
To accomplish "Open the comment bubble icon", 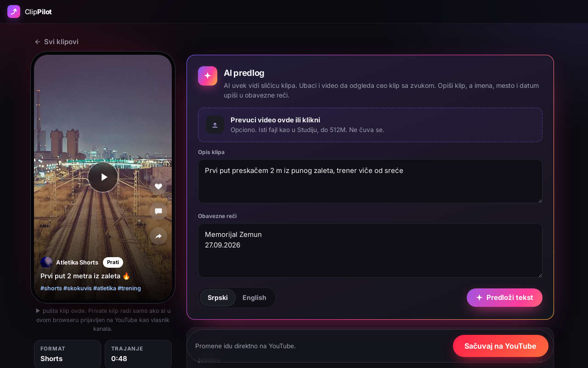I will tap(158, 211).
